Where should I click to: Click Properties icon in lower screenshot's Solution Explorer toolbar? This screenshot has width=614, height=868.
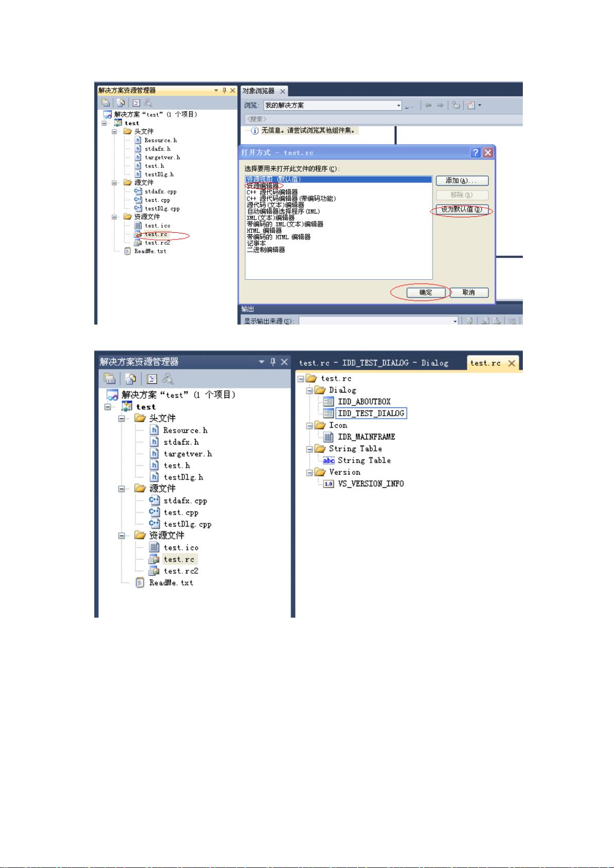tap(109, 379)
